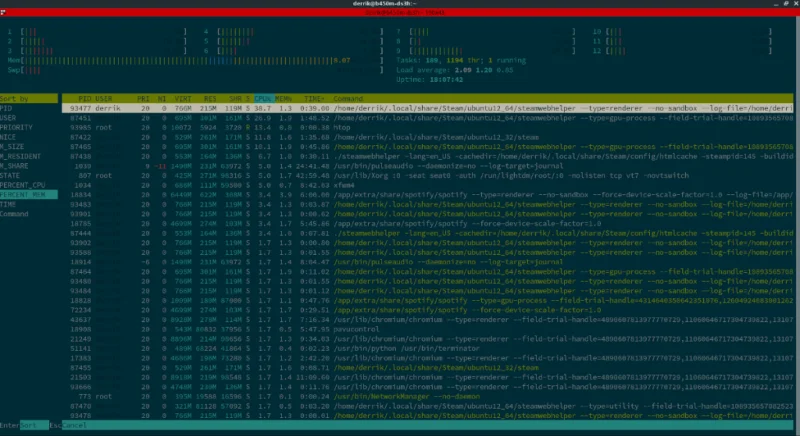This screenshot has height=436, width=800.
Task: Select the terminator python process row
Action: click(428, 348)
